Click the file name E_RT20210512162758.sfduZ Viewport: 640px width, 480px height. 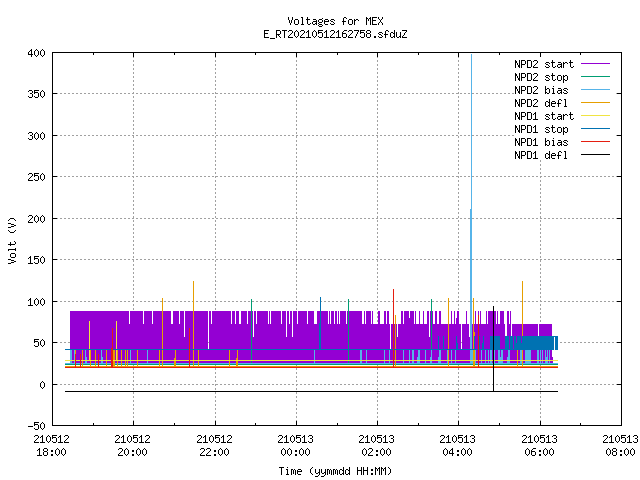tap(335, 34)
